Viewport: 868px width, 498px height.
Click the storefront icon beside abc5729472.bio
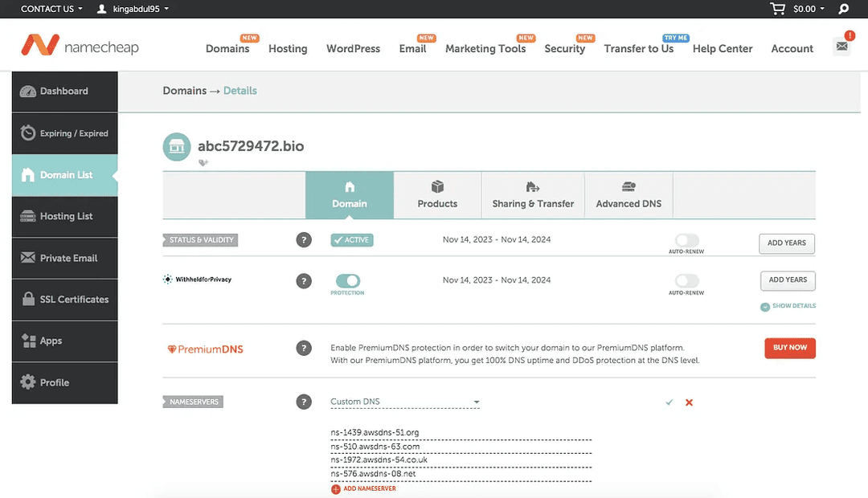point(177,147)
